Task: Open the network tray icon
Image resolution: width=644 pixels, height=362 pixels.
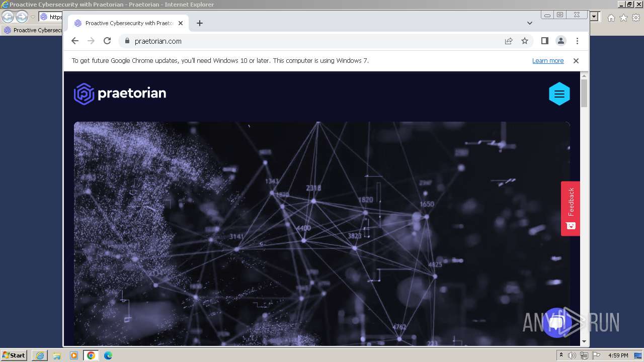Action: pyautogui.click(x=584, y=355)
